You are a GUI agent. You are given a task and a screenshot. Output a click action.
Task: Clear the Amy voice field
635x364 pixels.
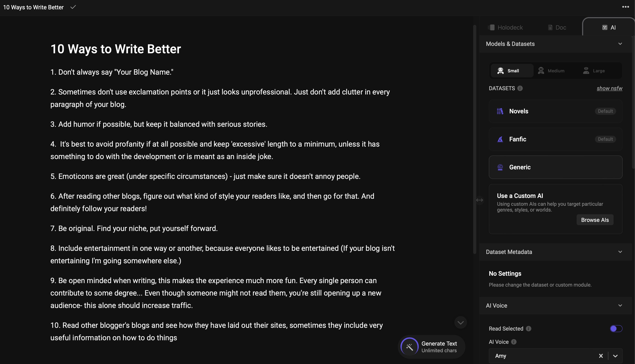click(x=601, y=355)
